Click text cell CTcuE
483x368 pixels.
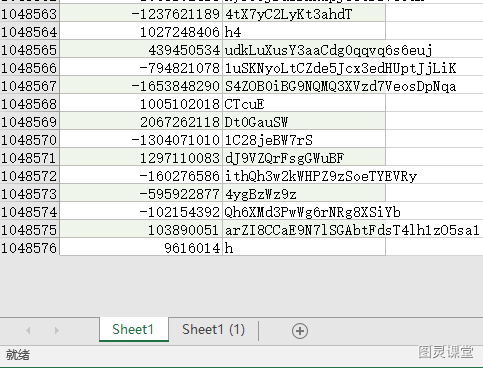(x=304, y=104)
